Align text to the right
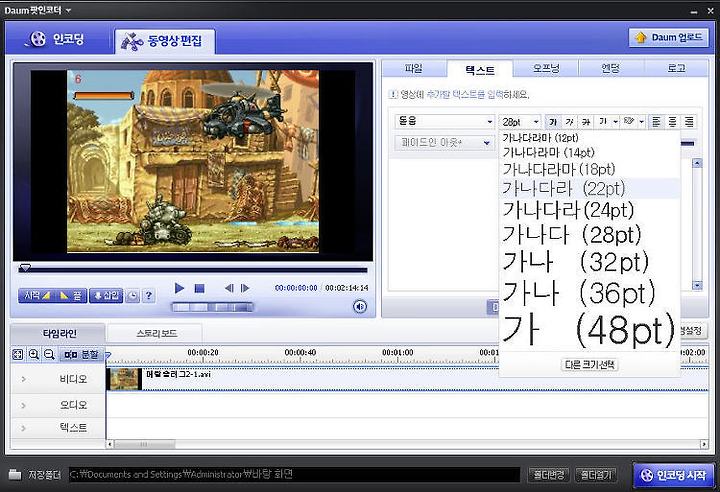The height and width of the screenshot is (492, 720). (689, 122)
